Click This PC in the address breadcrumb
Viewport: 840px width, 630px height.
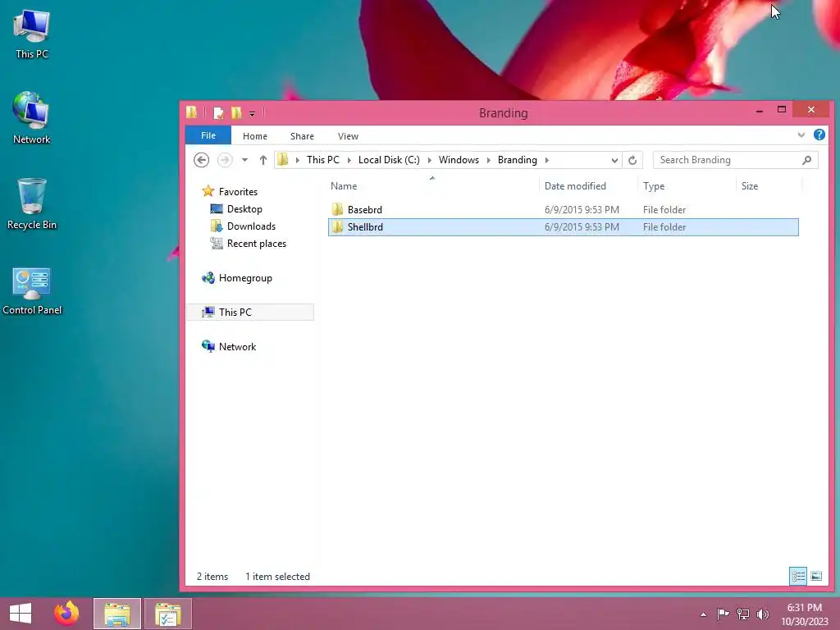[323, 160]
